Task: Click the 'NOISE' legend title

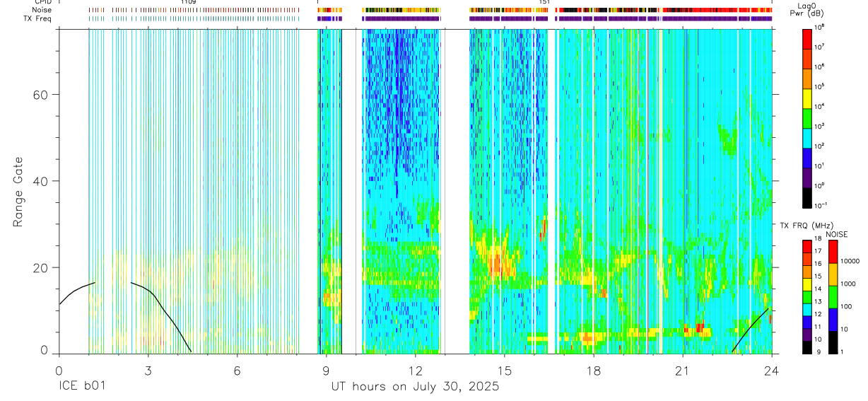Action: 838,233
